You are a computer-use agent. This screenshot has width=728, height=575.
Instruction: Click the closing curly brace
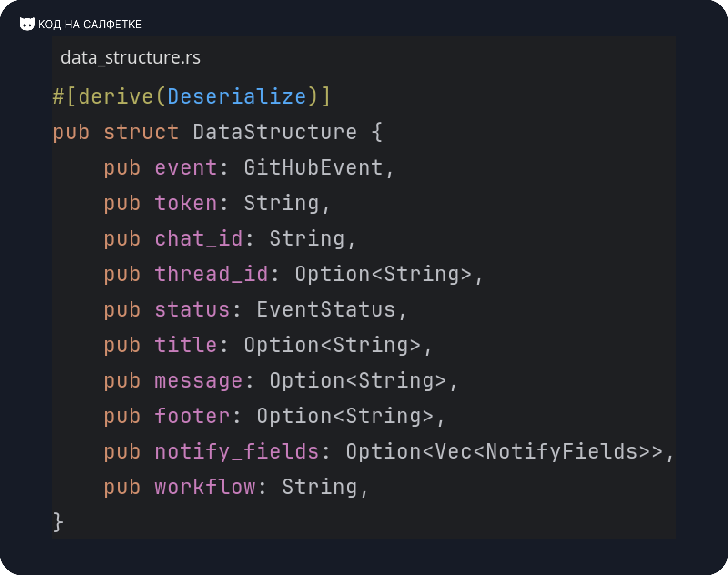point(58,522)
